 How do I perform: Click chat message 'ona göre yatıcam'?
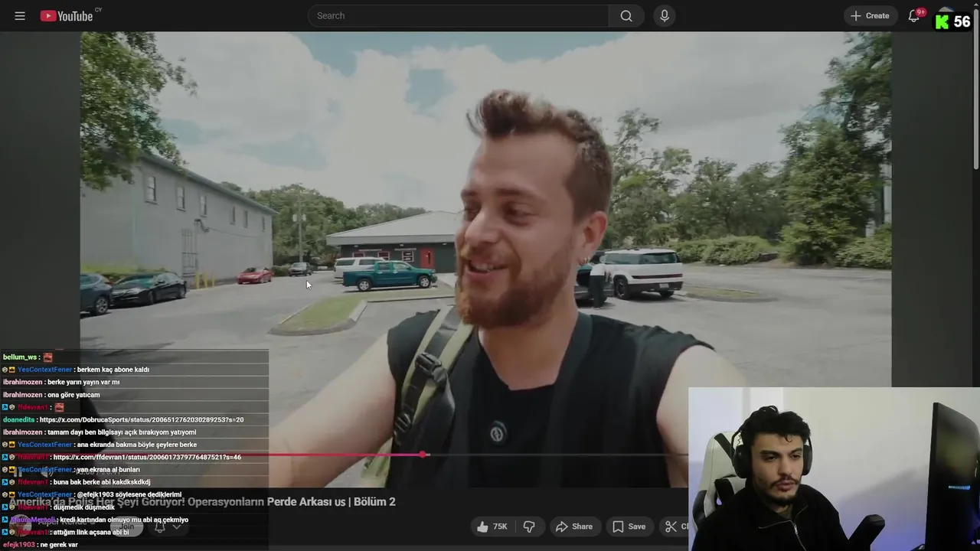pyautogui.click(x=73, y=395)
